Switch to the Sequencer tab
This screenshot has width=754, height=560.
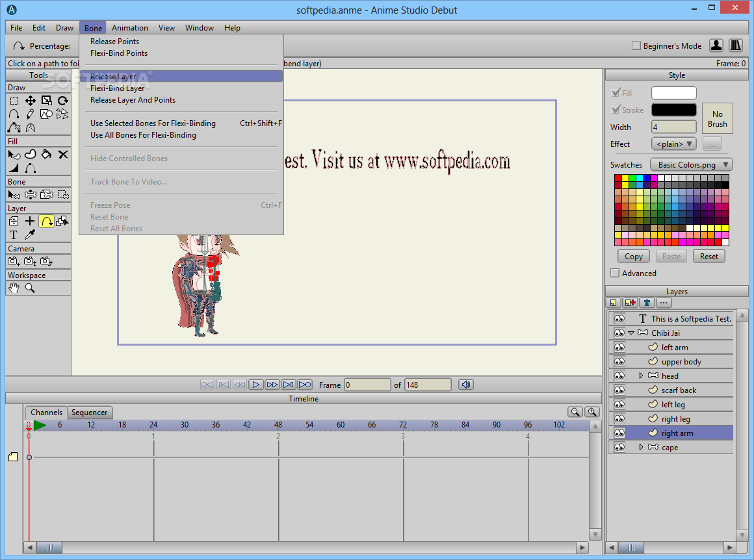coord(90,413)
